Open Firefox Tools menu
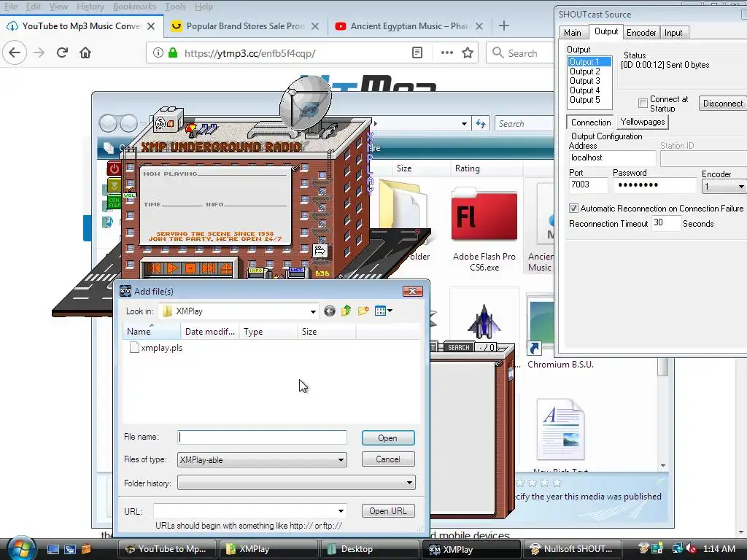The height and width of the screenshot is (560, 747). click(x=175, y=7)
